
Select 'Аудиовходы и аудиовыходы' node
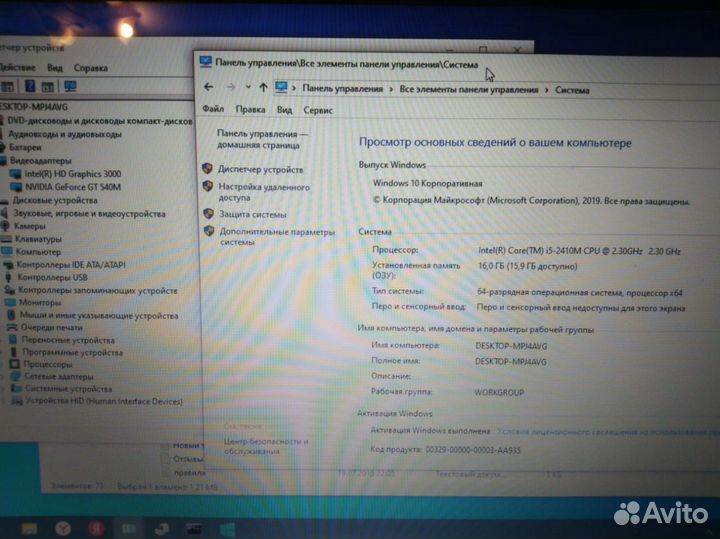65,134
